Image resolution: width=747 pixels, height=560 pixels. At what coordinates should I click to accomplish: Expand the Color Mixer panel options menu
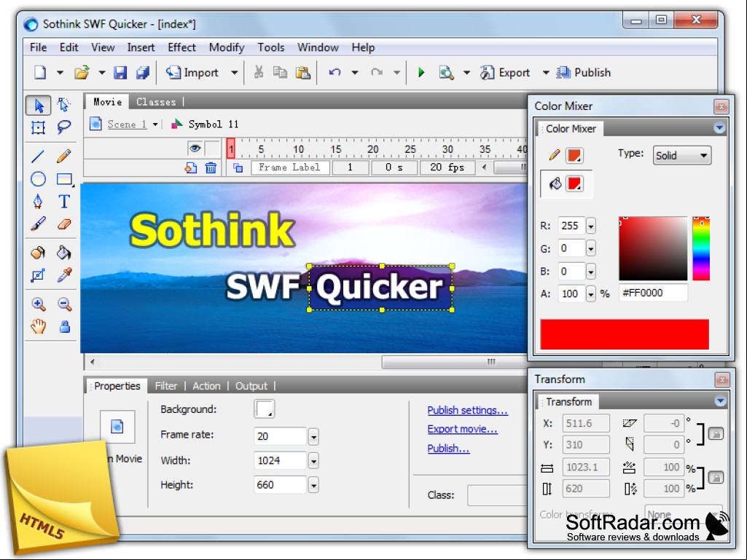(x=719, y=127)
